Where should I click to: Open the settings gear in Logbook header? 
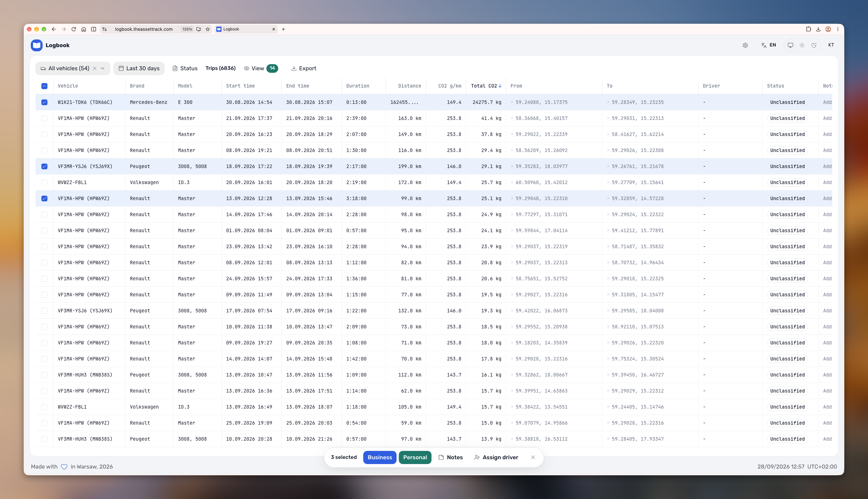click(x=745, y=45)
